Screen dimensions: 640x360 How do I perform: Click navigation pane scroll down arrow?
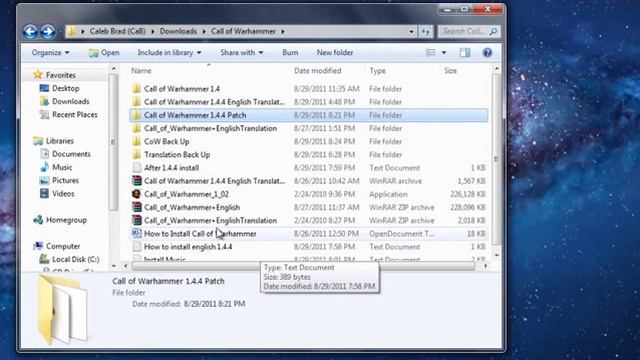[x=114, y=266]
